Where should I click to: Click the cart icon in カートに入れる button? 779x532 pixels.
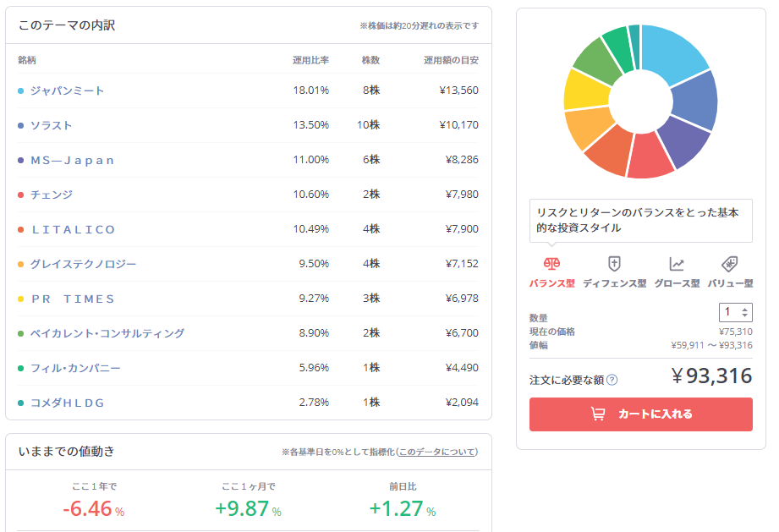point(598,414)
